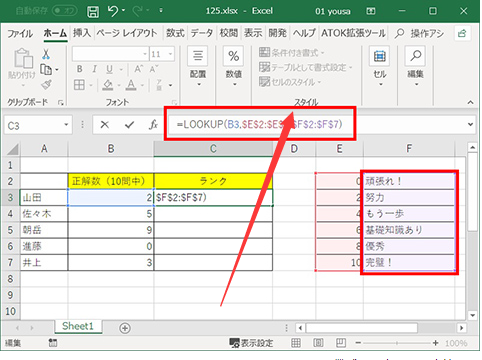Click the Sheet1 tab
Screen dimensions: 482x360
coord(78,326)
